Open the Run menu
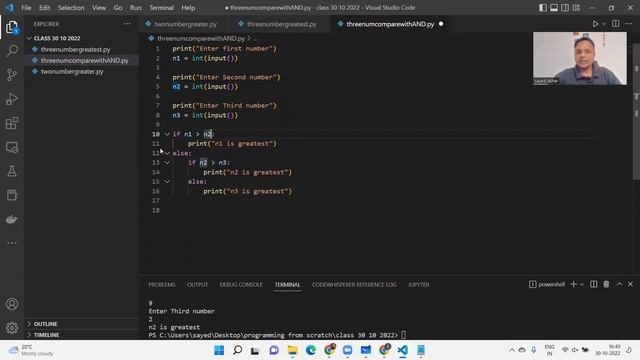Screen dimensions: 640x360 136,8
